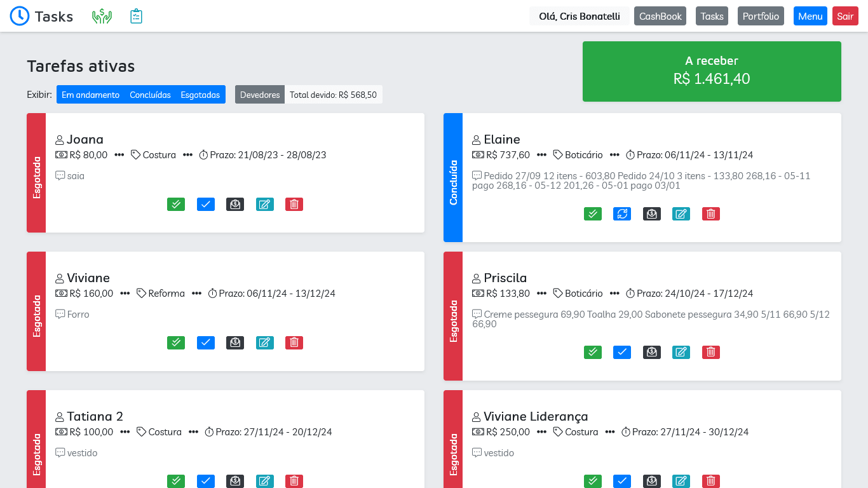
Task: Open the clipboard checklist icon in navbar
Action: 136,17
